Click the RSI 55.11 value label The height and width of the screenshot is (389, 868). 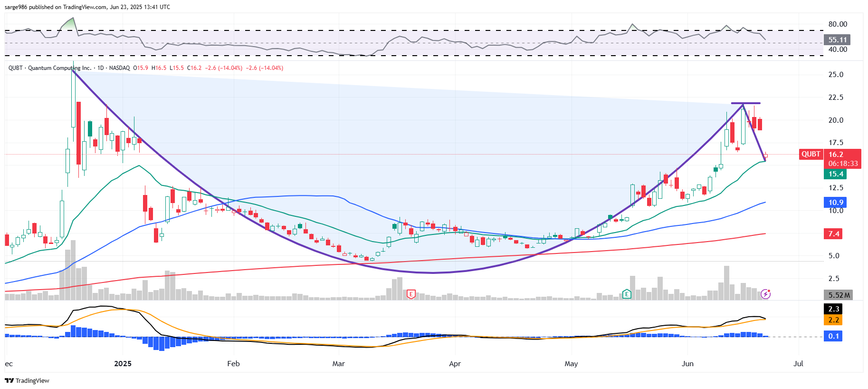(x=837, y=40)
